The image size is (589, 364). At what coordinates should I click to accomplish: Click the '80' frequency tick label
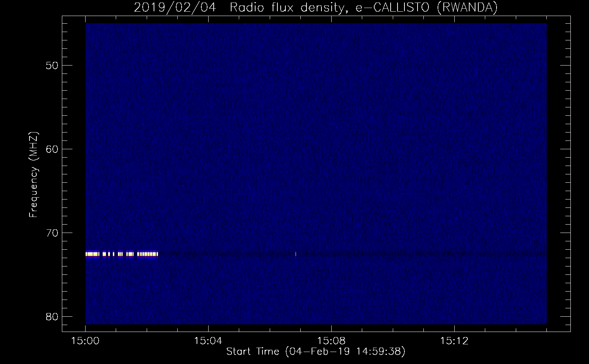(x=52, y=317)
